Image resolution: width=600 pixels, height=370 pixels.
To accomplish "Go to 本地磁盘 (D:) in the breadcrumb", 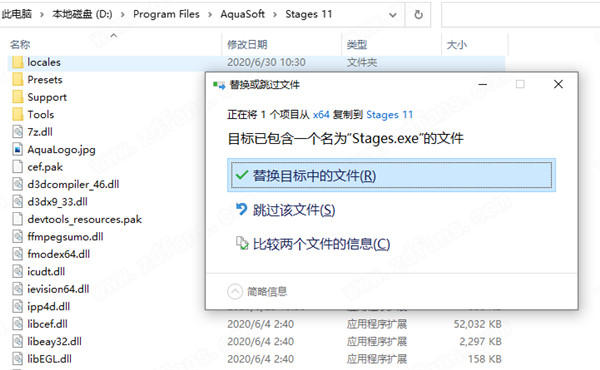I will tap(82, 15).
